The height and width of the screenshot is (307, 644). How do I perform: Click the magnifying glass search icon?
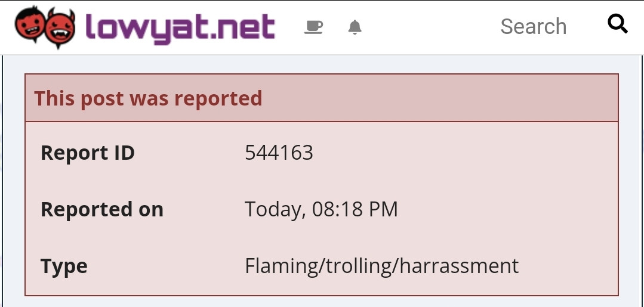click(617, 24)
